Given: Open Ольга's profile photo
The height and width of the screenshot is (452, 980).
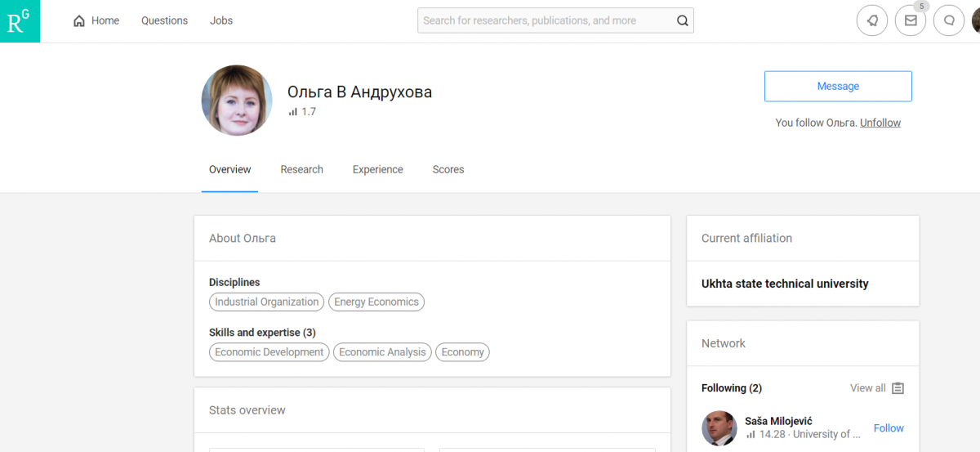Looking at the screenshot, I should (237, 101).
